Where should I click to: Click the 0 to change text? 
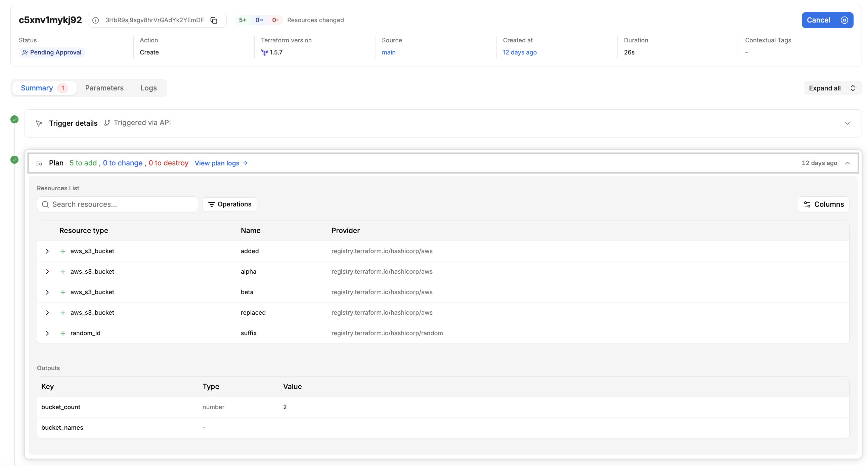123,163
